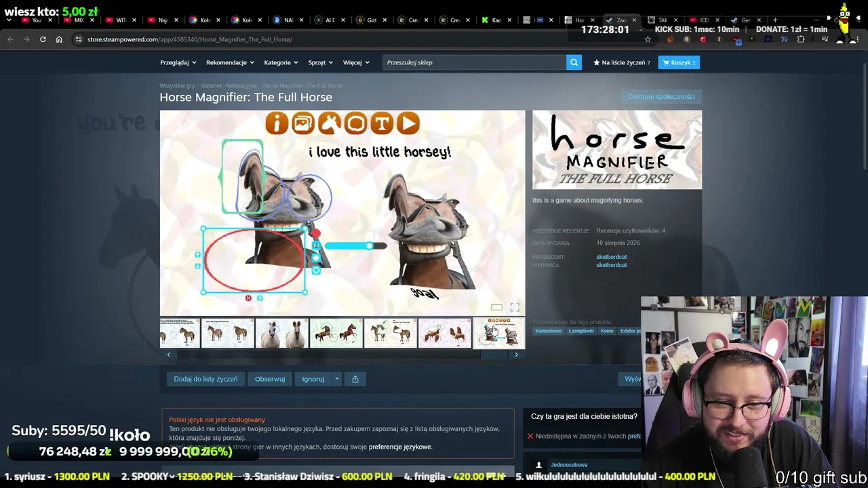The width and height of the screenshot is (868, 488).
Task: Expand the Rekomendacje dropdown menu
Action: [x=231, y=62]
